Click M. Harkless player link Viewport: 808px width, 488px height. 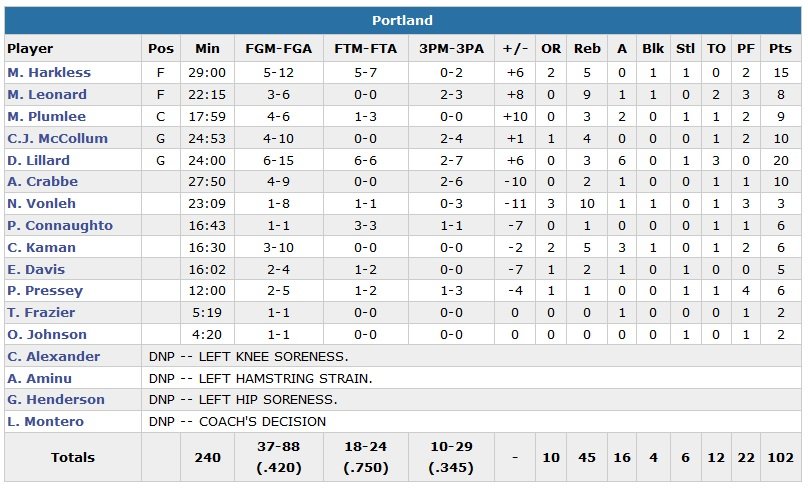coord(49,73)
